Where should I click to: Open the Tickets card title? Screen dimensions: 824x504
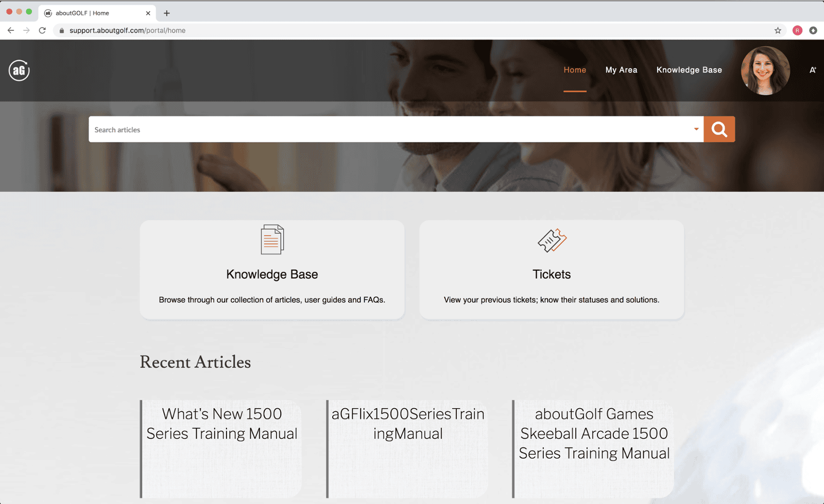click(552, 274)
